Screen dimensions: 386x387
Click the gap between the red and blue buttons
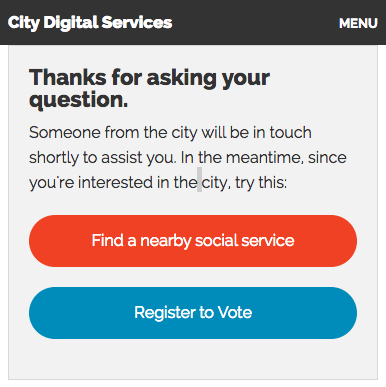(x=193, y=277)
